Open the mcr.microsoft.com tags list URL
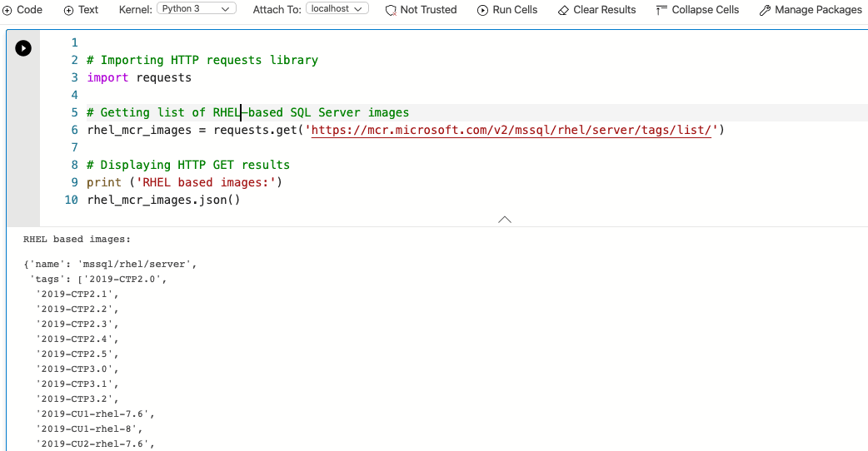This screenshot has height=451, width=868. click(511, 130)
